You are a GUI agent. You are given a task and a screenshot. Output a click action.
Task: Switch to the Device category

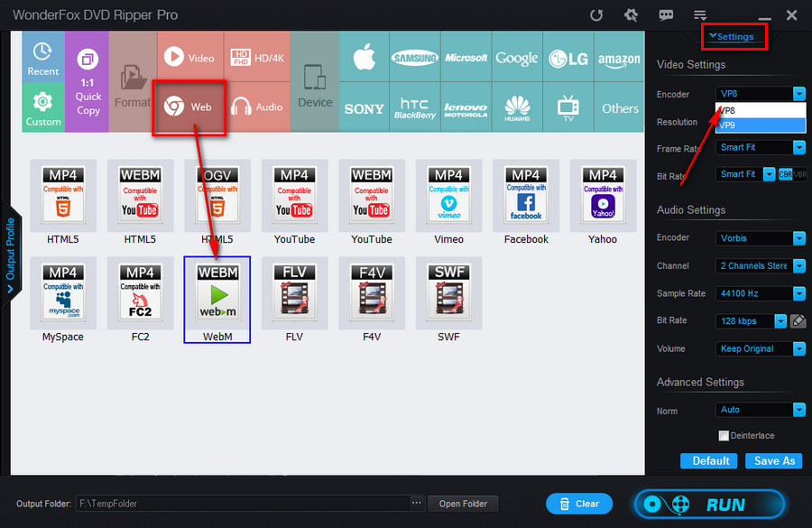tap(315, 82)
